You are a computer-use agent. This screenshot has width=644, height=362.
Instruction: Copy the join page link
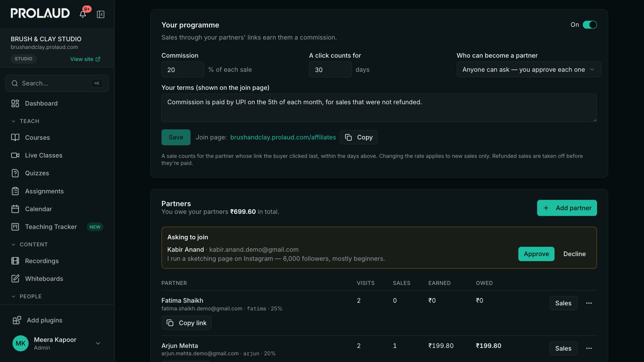[359, 137]
